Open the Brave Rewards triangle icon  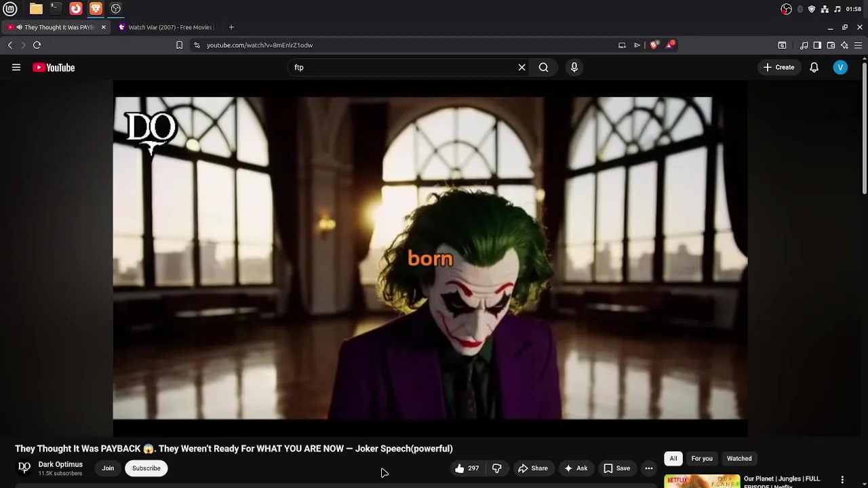670,45
